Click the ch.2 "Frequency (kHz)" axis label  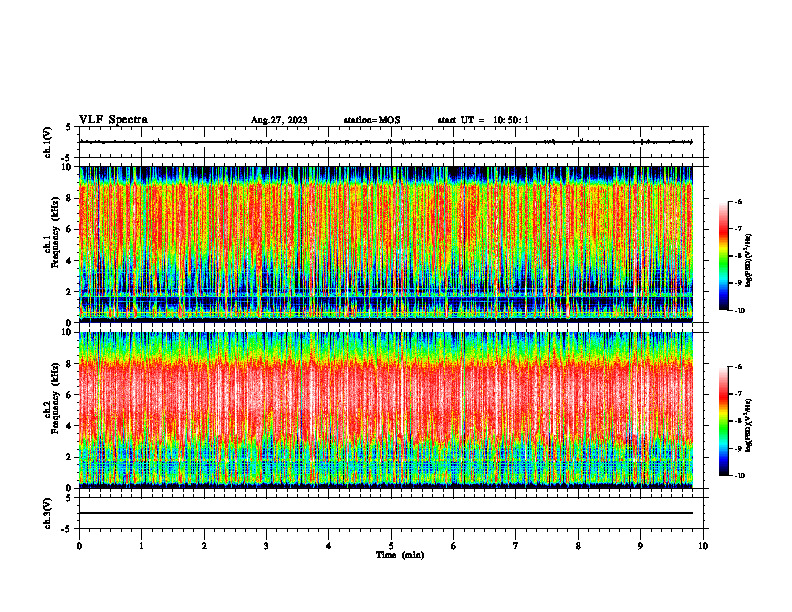[x=56, y=398]
